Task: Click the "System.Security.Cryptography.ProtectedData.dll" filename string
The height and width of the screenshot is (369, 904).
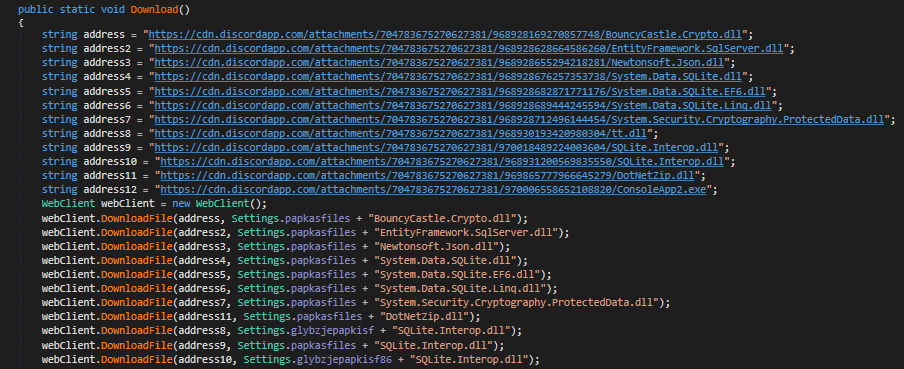Action: tap(517, 303)
